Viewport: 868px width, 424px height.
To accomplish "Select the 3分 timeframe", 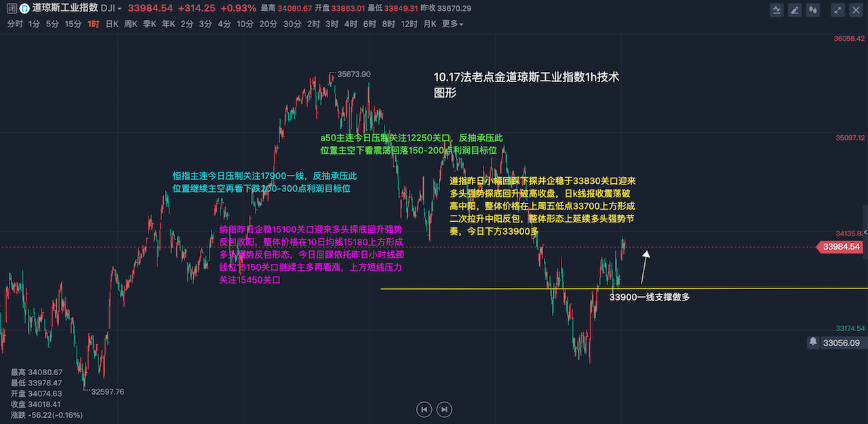I will 205,24.
